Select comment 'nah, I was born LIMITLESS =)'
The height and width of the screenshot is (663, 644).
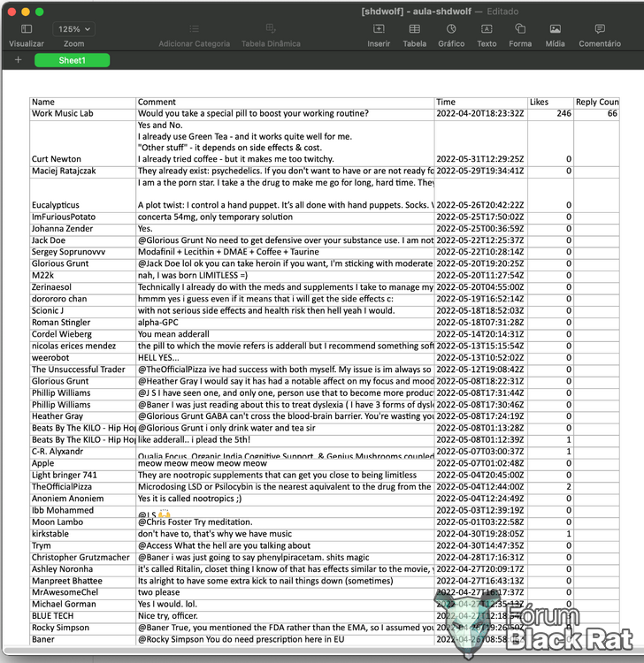pos(285,276)
